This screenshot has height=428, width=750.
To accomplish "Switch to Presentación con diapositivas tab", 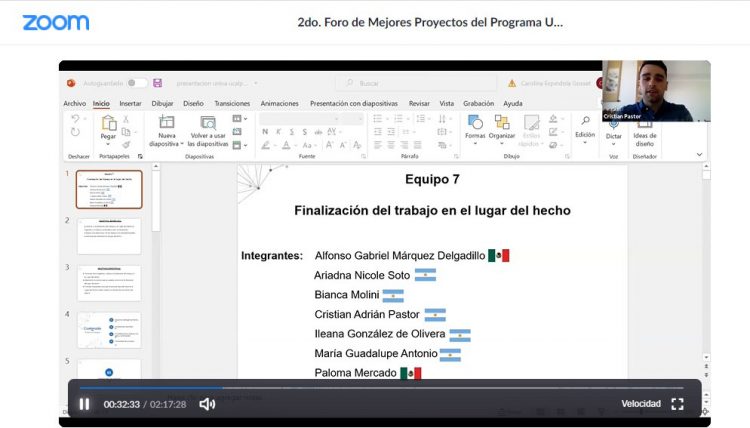I will [353, 103].
